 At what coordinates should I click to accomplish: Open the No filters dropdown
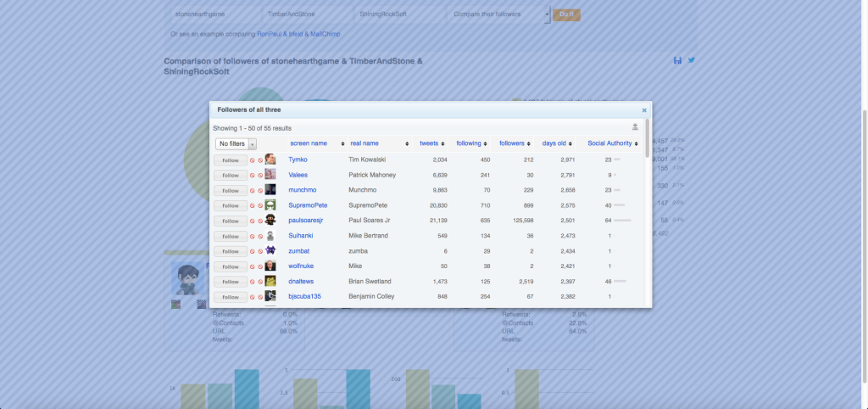pyautogui.click(x=236, y=144)
